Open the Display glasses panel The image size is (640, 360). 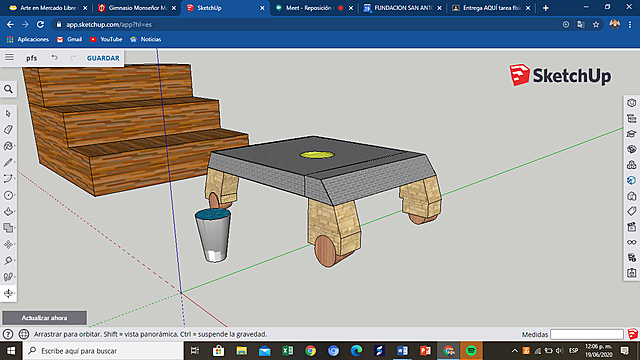pyautogui.click(x=631, y=242)
